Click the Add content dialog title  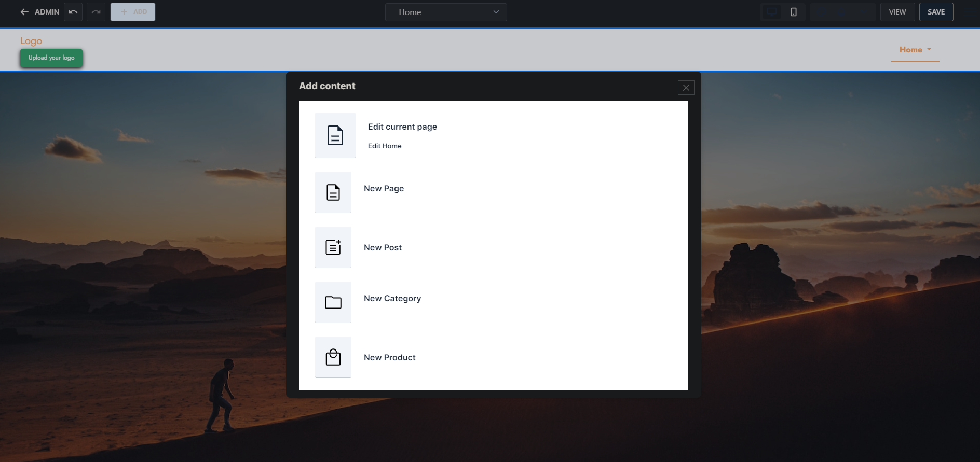pyautogui.click(x=327, y=86)
